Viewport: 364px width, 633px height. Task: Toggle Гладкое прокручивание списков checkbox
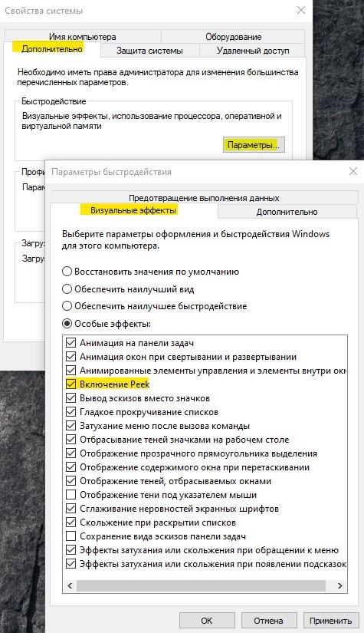pos(71,412)
